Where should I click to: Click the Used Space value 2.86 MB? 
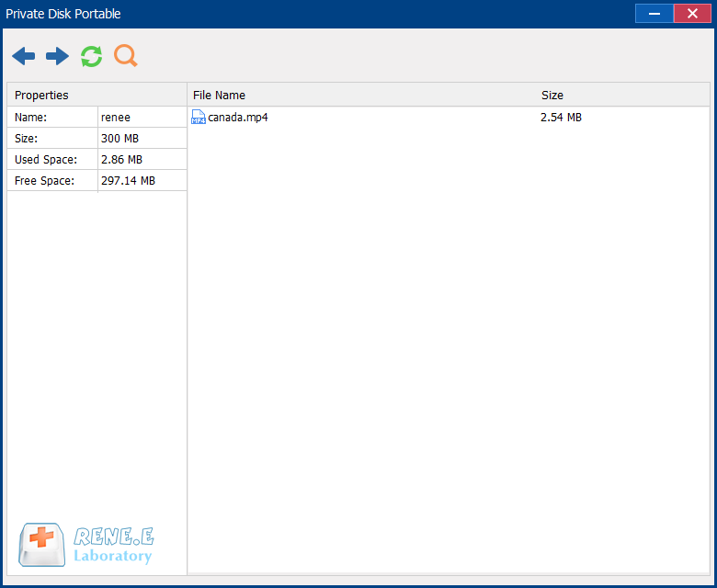(121, 160)
